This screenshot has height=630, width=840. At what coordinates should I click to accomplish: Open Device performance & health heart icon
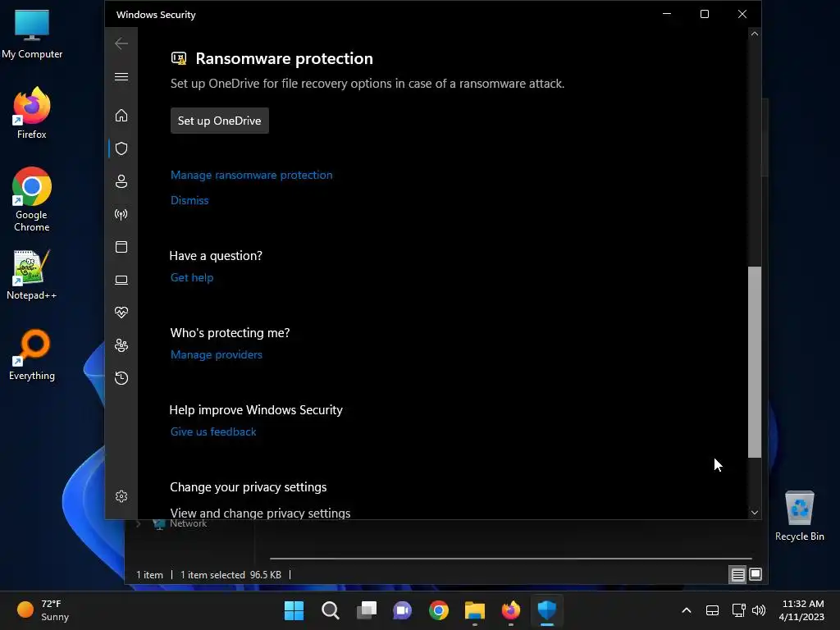coord(121,313)
